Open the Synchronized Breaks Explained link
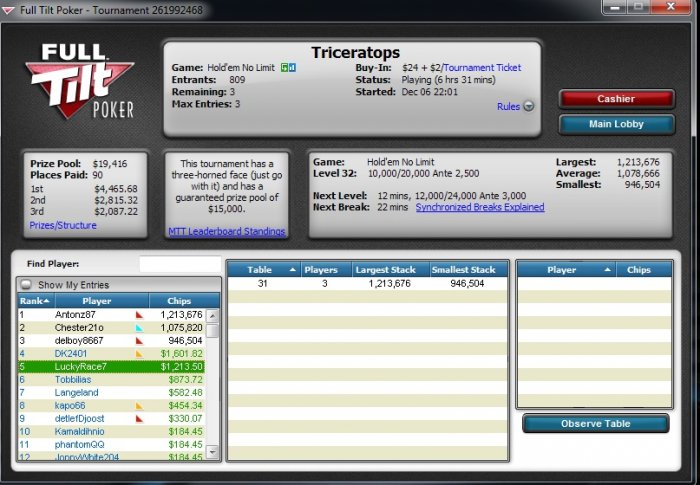This screenshot has height=485, width=700. coord(480,207)
